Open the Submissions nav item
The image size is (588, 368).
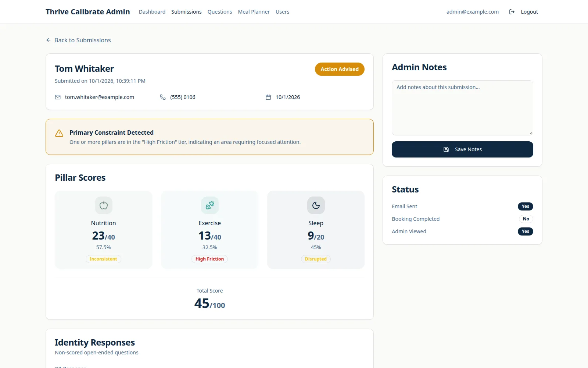click(x=186, y=12)
